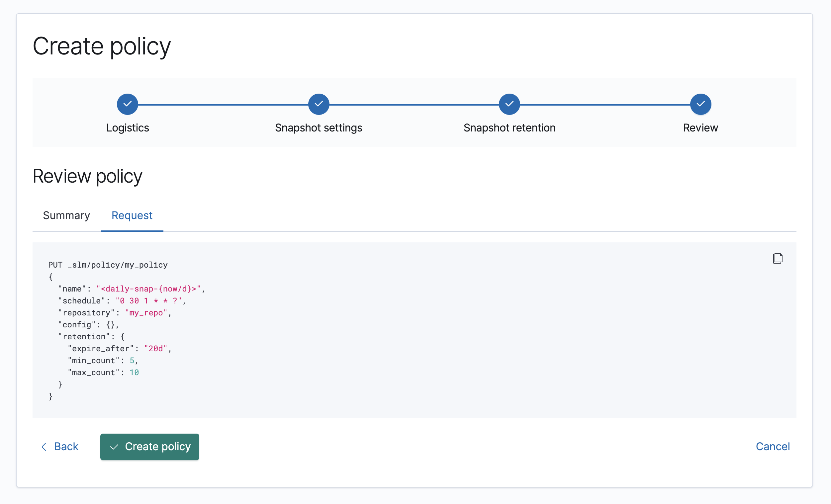
Task: Click checkmark icon on Create policy button
Action: [114, 447]
